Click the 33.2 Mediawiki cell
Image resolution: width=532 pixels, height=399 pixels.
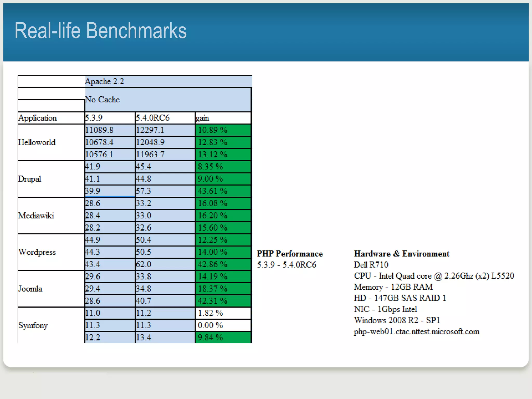[x=165, y=203]
